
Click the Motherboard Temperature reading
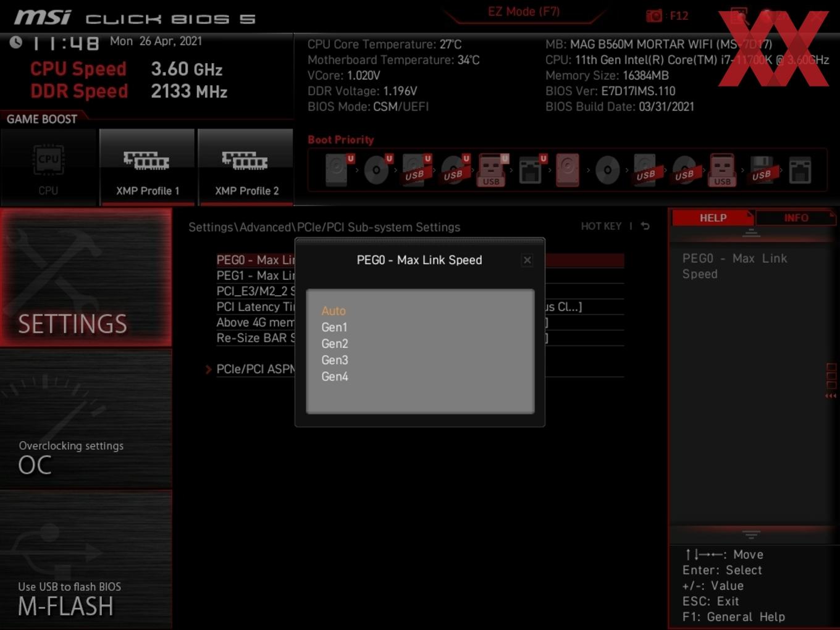click(393, 60)
